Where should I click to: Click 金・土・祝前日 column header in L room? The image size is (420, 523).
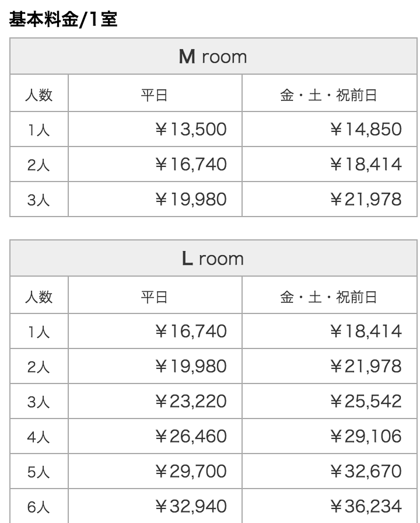coord(328,297)
